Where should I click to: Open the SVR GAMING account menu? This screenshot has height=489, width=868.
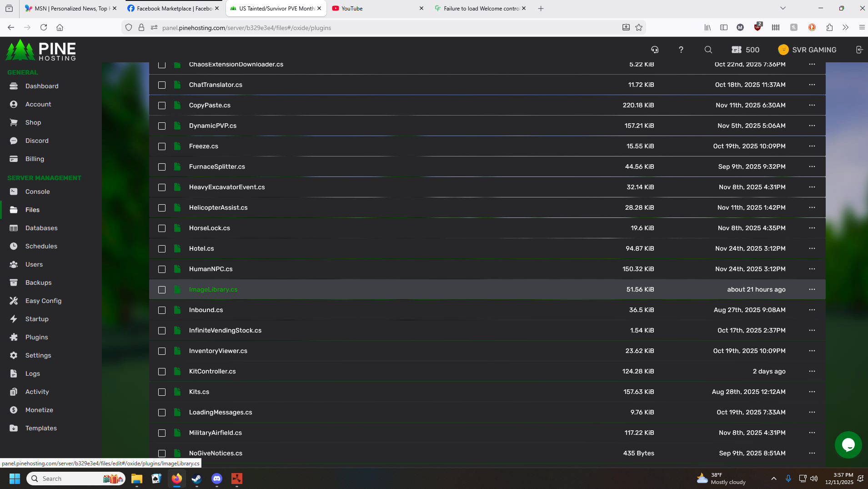(x=808, y=50)
